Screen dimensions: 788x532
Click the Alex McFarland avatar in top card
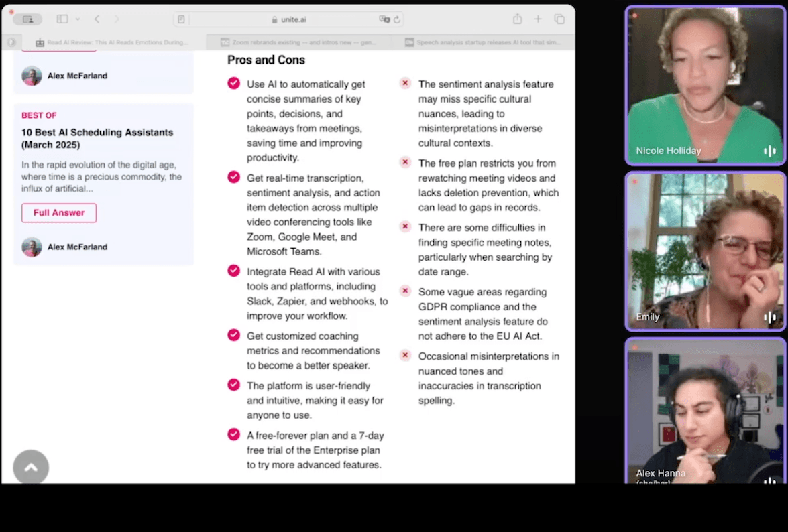pyautogui.click(x=32, y=76)
